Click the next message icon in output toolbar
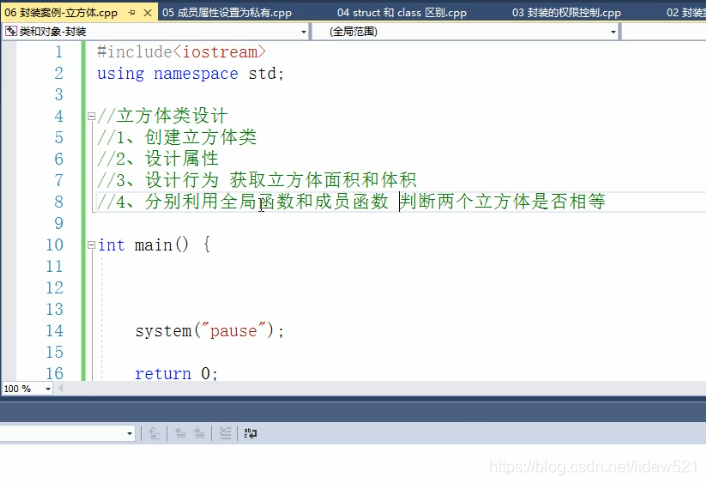706x485 pixels. coord(199,433)
